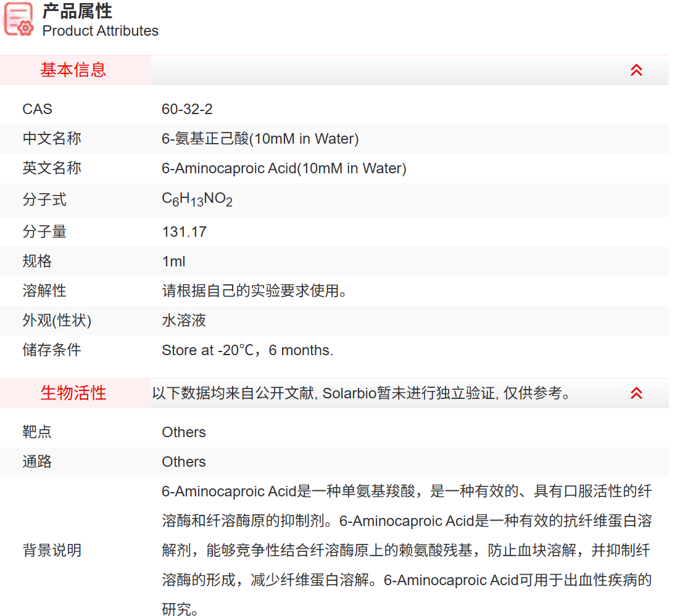Image resolution: width=680 pixels, height=616 pixels.
Task: Click the red double-arrow icon beside 基本信息
Action: point(636,70)
